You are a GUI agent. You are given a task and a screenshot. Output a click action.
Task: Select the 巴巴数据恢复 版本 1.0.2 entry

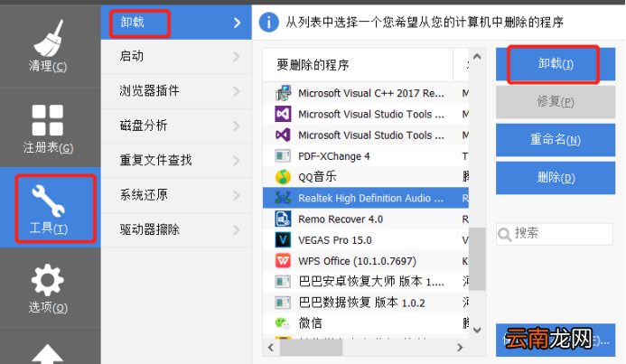(366, 303)
